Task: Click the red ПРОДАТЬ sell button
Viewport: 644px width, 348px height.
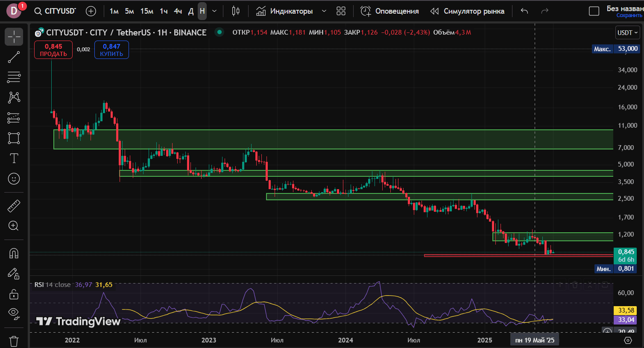Action: (53, 50)
